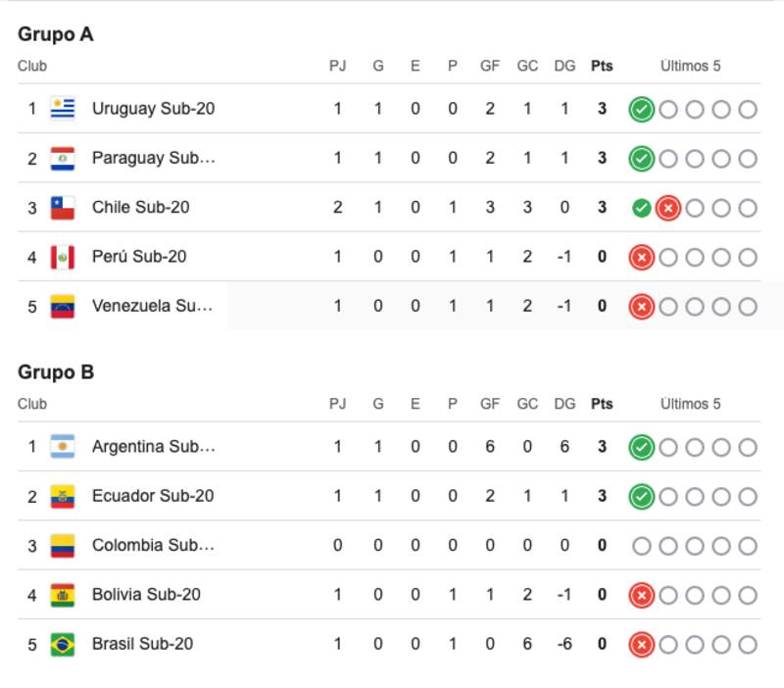
Task: Click the Pts column header in Grupo A
Action: [602, 67]
